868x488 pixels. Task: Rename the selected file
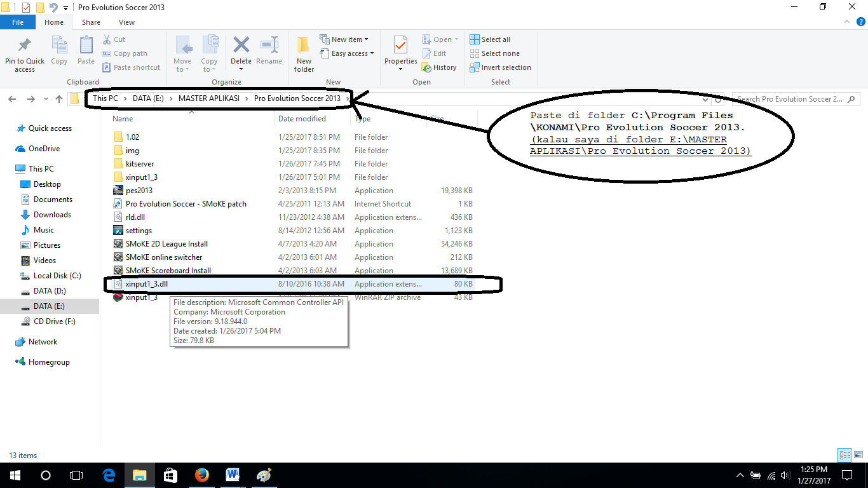pyautogui.click(x=269, y=51)
